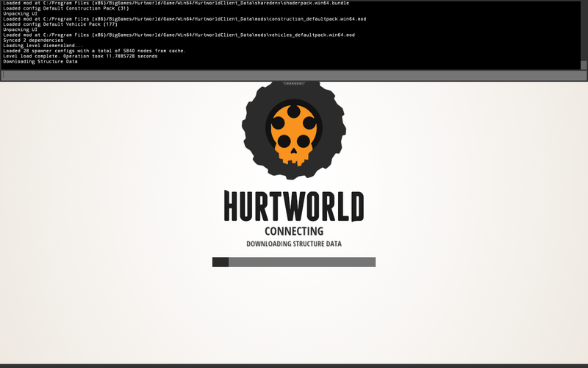The image size is (588, 368).
Task: Click 'DOWNLOADING STRUCTURE DATA' status label
Action: pyautogui.click(x=294, y=244)
